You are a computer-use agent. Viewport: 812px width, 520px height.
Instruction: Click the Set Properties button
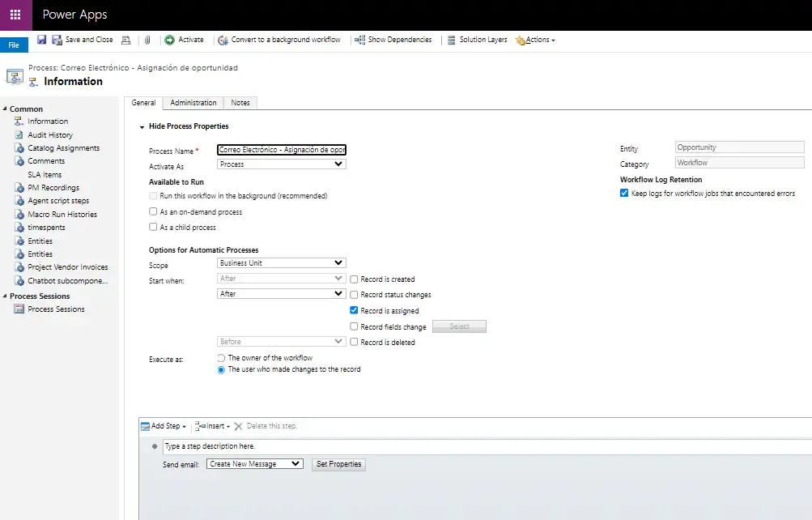tap(339, 464)
